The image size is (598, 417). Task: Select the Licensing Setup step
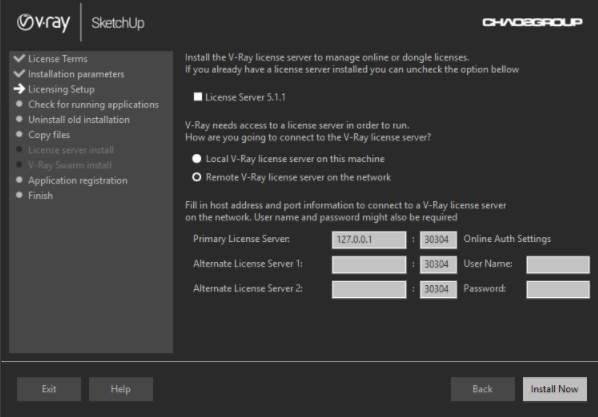coord(61,89)
